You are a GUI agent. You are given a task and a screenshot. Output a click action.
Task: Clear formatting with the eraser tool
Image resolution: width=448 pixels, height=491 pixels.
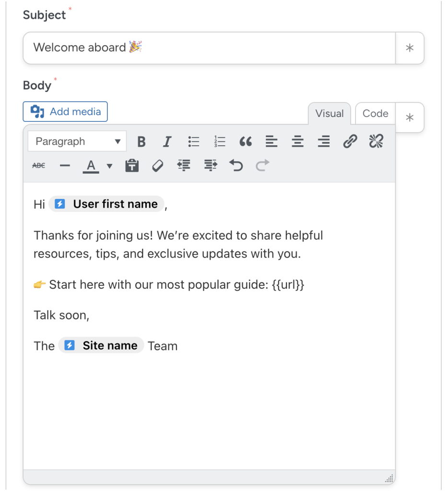pos(157,165)
